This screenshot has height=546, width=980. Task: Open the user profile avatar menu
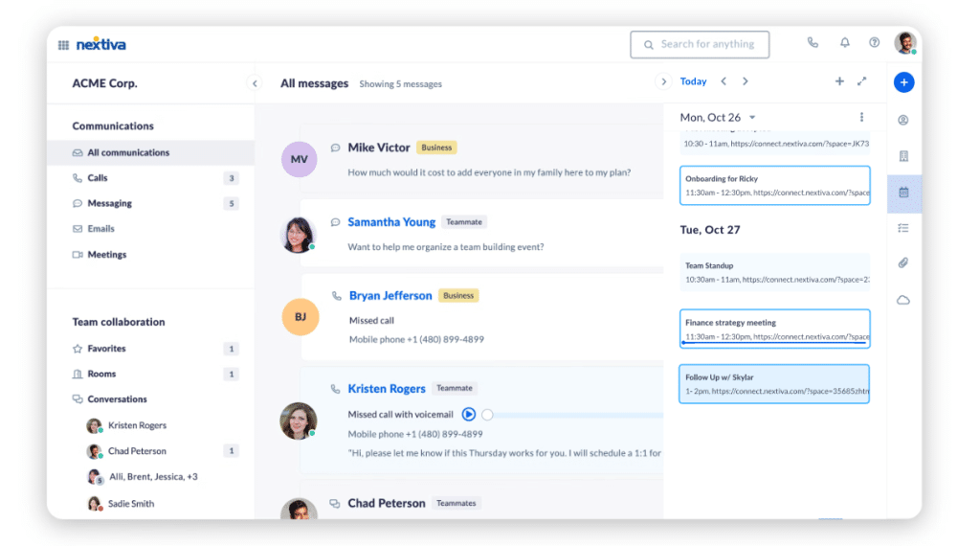(x=905, y=43)
